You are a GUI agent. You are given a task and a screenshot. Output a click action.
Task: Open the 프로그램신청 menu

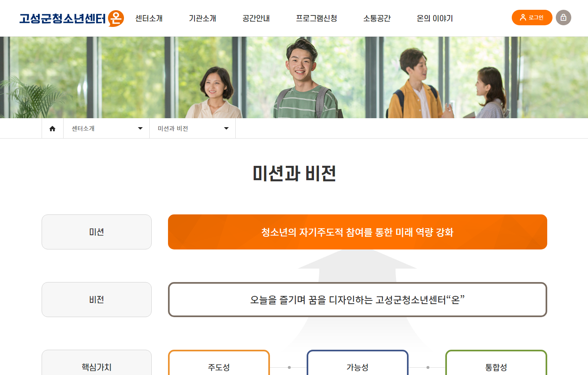316,18
